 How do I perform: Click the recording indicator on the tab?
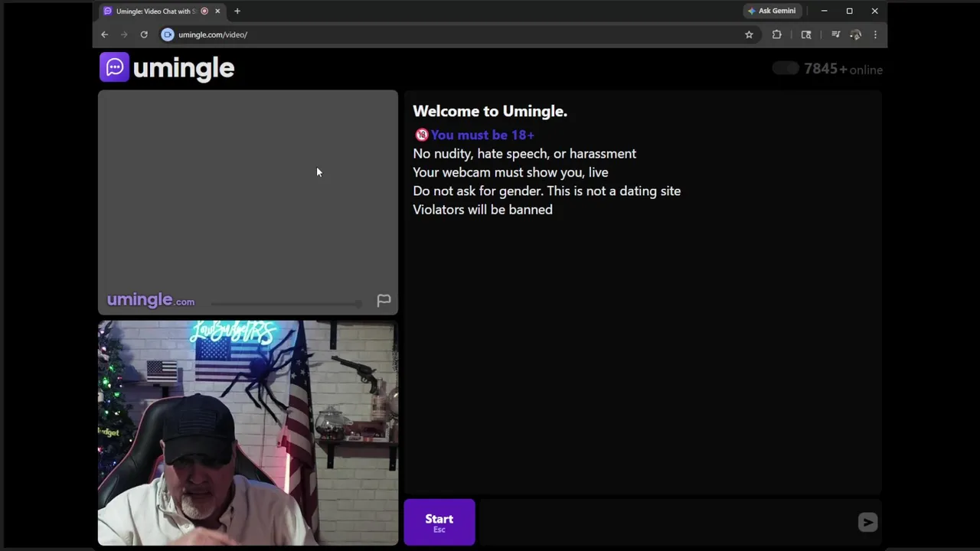click(204, 11)
